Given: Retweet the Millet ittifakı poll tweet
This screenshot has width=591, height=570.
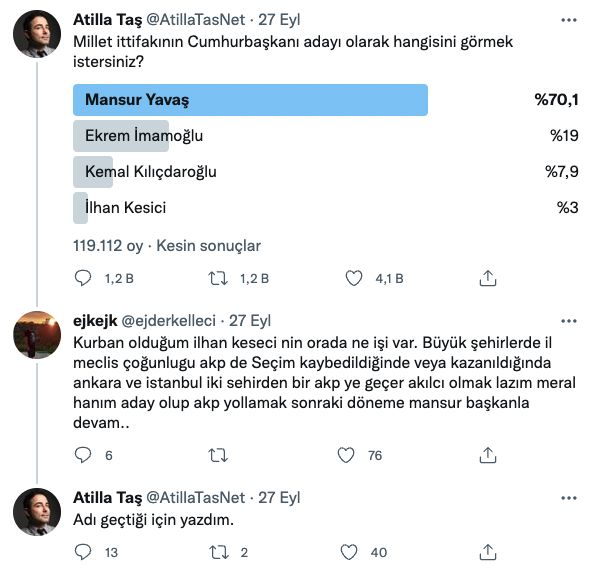Looking at the screenshot, I should (x=218, y=278).
